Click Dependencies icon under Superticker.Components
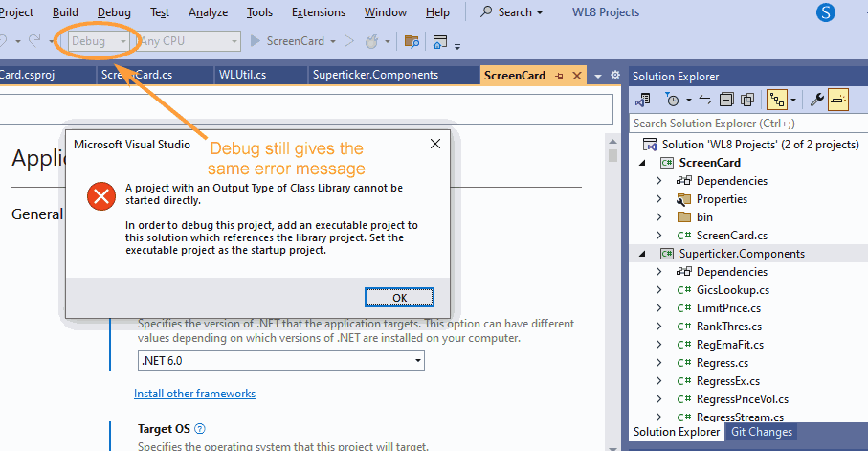Screen dimensions: 868x451 click(x=684, y=272)
